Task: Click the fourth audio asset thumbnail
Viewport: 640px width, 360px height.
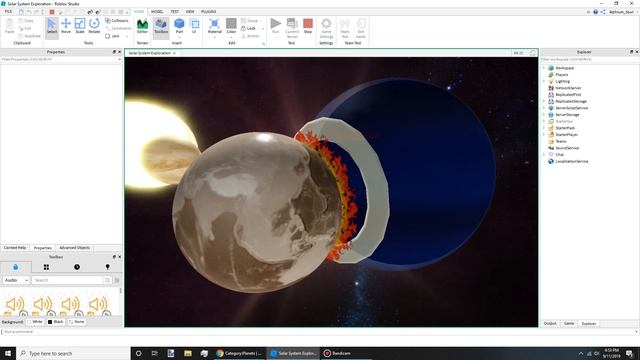Action: [98, 305]
